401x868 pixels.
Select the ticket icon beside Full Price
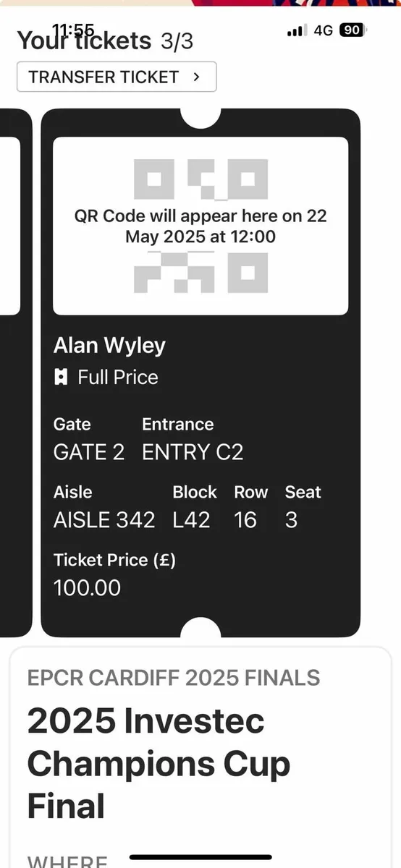coord(62,378)
